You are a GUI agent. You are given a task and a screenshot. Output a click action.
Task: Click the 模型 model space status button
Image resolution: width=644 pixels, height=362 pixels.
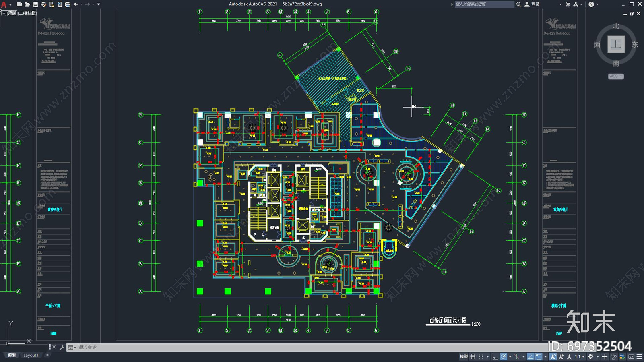click(x=464, y=356)
